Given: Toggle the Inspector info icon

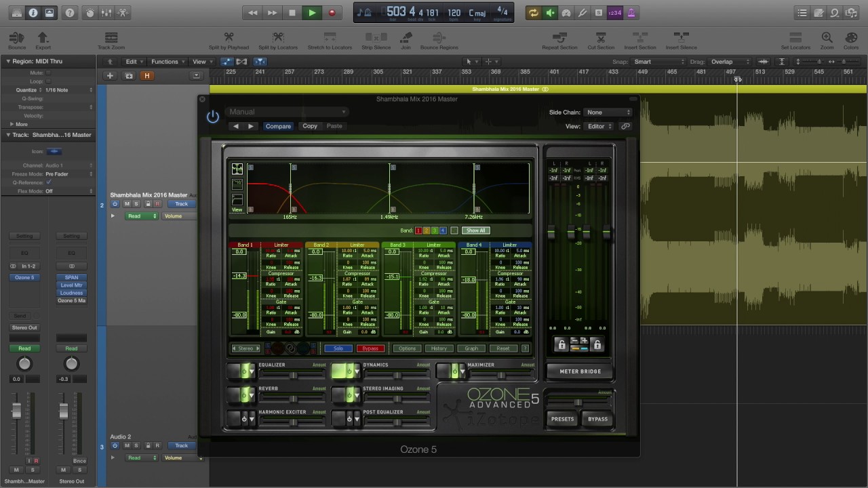Looking at the screenshot, I should tap(33, 13).
